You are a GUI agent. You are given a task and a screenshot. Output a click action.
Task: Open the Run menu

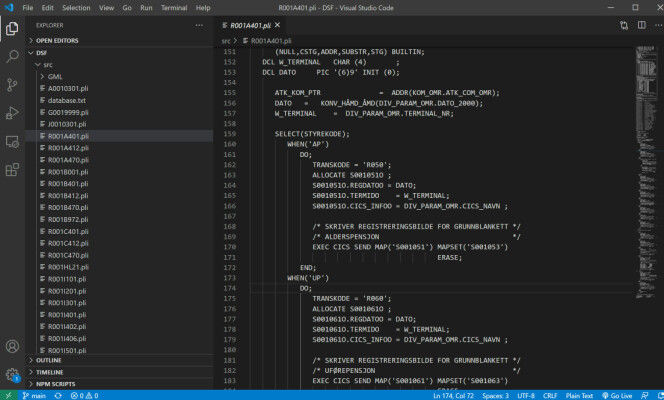coord(146,8)
